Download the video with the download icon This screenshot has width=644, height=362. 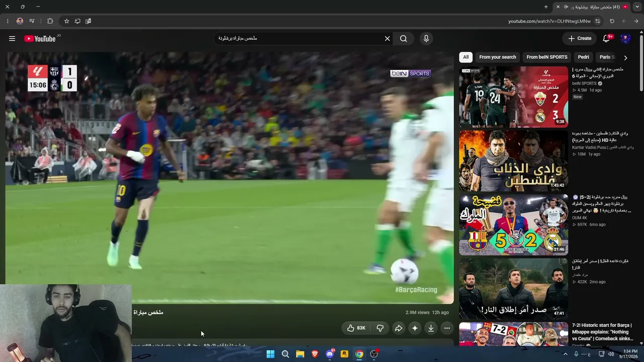tap(431, 328)
